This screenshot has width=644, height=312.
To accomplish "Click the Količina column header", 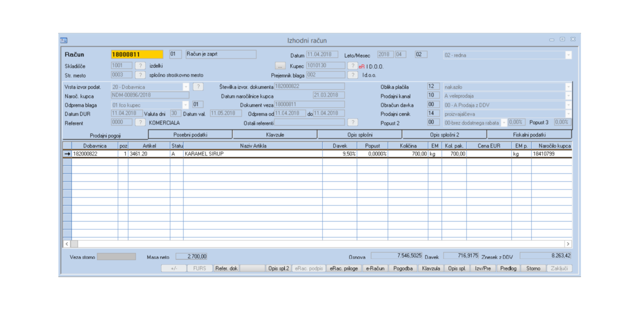I will coord(408,146).
